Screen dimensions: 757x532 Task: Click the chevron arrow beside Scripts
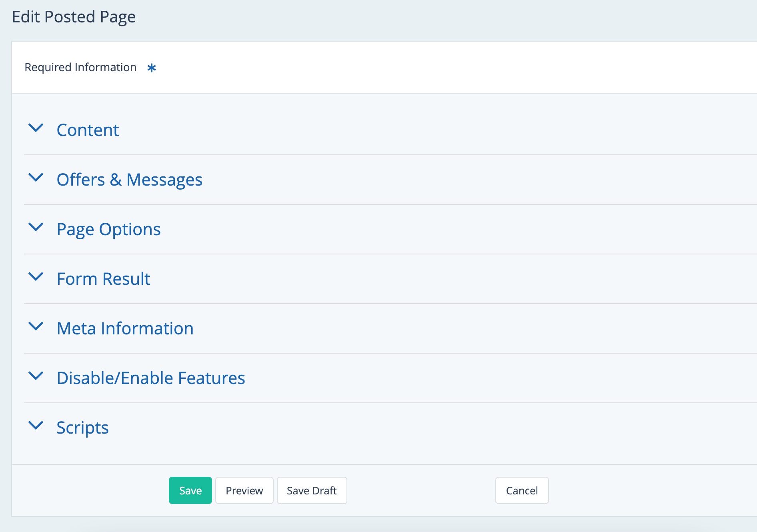[36, 426]
